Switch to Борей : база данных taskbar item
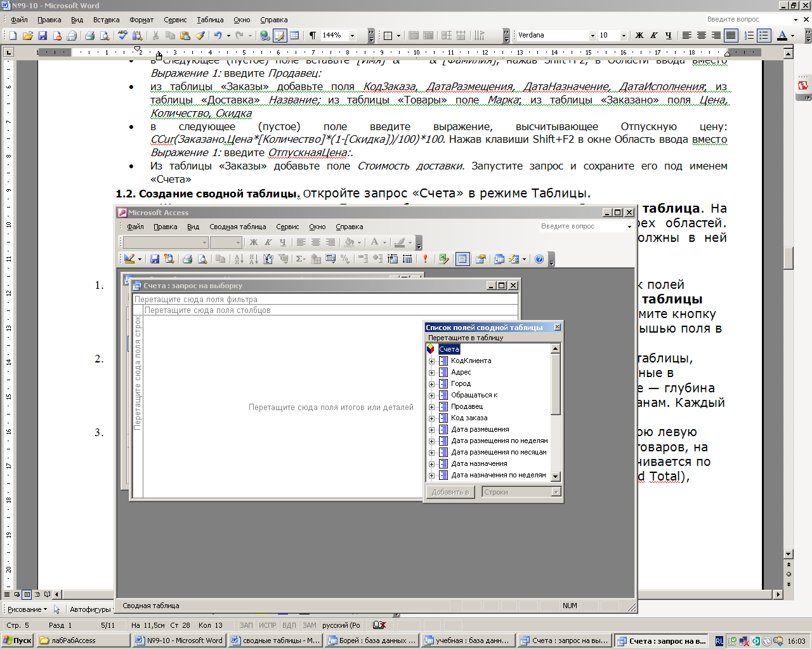 pyautogui.click(x=372, y=640)
